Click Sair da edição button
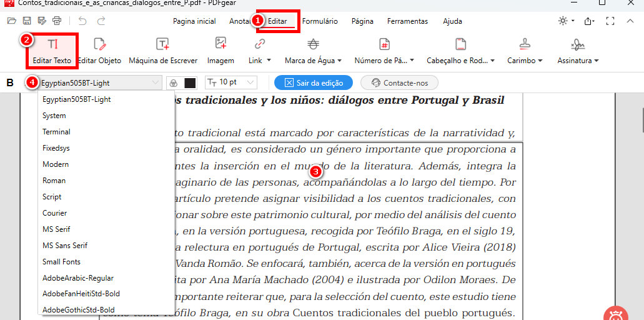This screenshot has width=644, height=320. click(x=314, y=83)
